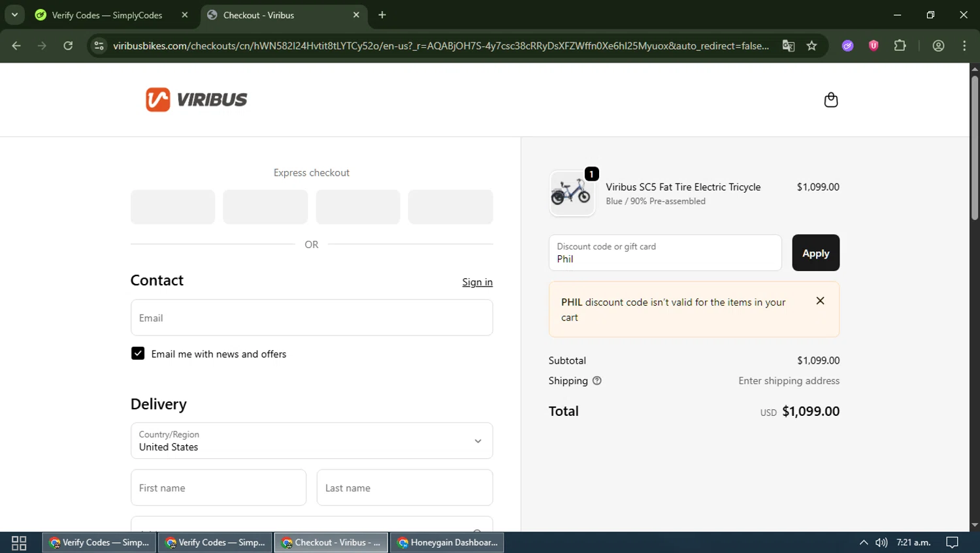This screenshot has width=980, height=553.
Task: Click the tricycle product thumbnail
Action: [x=572, y=193]
